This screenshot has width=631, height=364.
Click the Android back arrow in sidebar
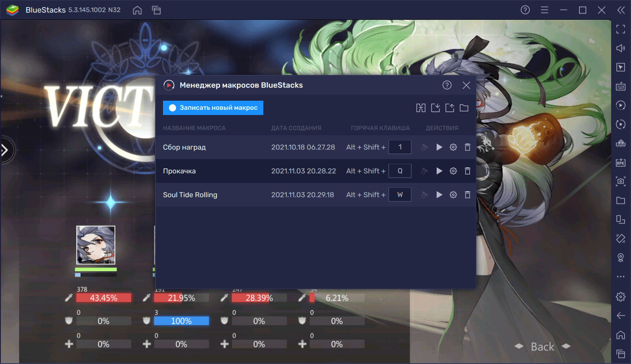tap(621, 316)
